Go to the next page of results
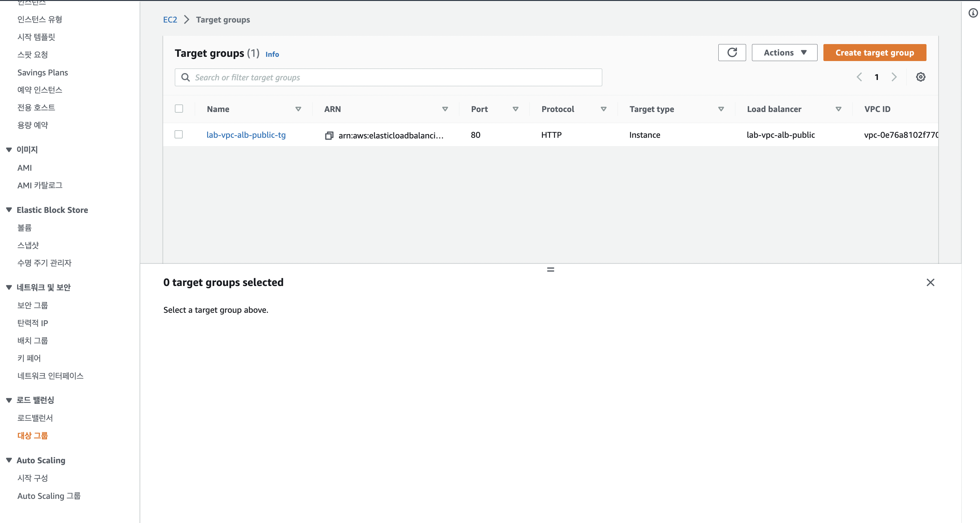Screen dimensions: 980x523 pos(894,77)
